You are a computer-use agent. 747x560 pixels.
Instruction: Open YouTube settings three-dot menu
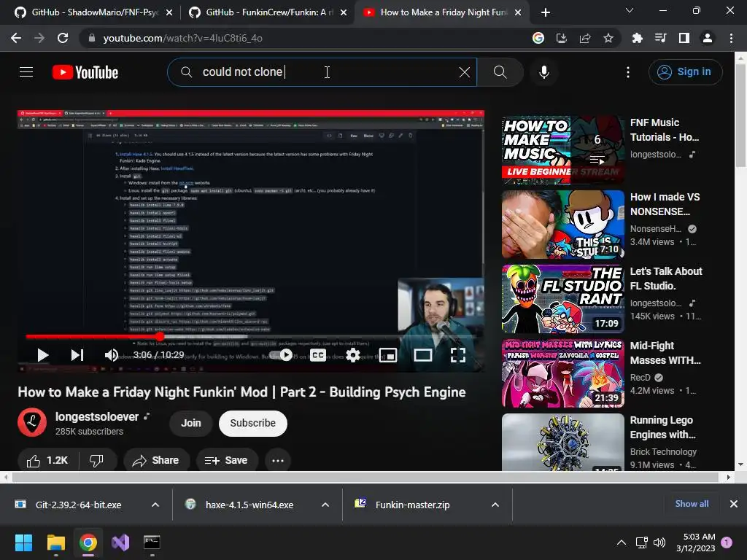click(628, 72)
